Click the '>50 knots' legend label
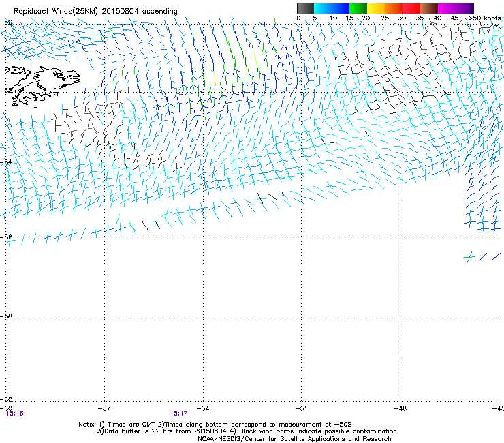Image resolution: width=504 pixels, height=443 pixels. coord(484,18)
